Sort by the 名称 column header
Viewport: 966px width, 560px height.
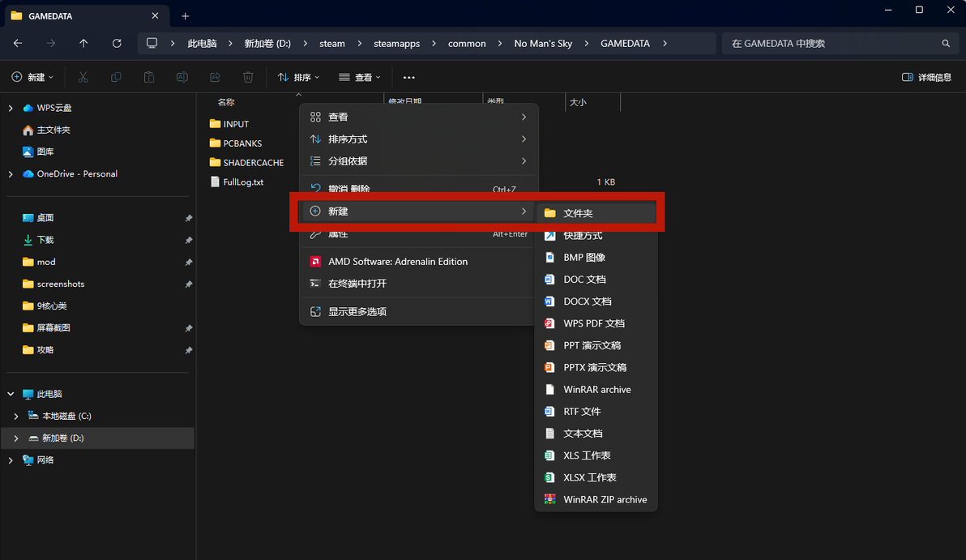pos(226,102)
